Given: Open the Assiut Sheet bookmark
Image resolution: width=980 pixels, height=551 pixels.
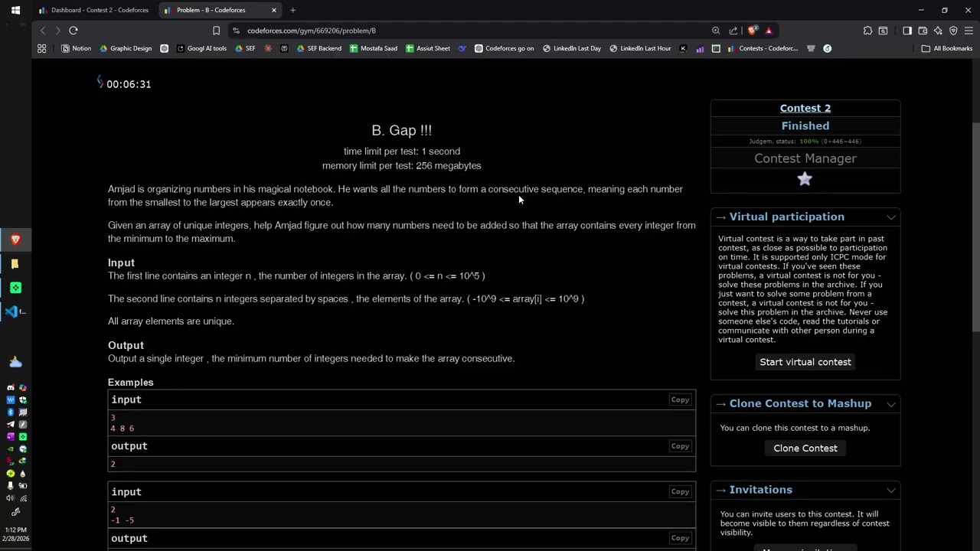Looking at the screenshot, I should [x=428, y=48].
